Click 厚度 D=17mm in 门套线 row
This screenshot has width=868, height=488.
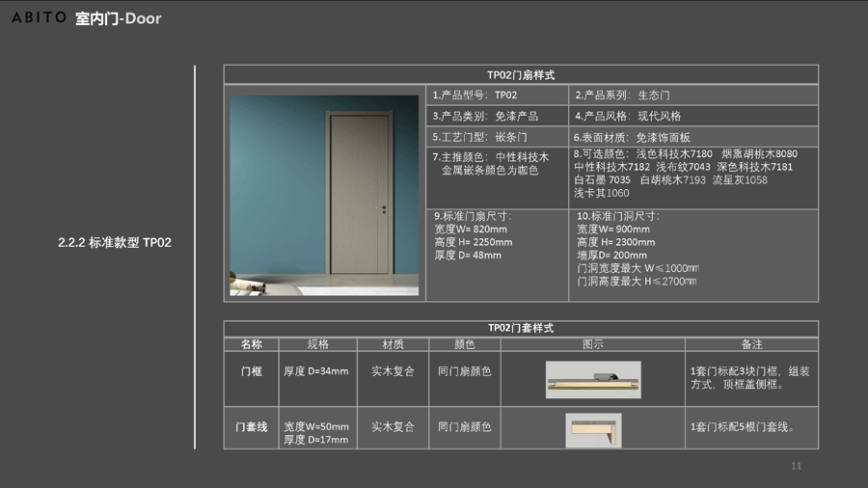316,440
